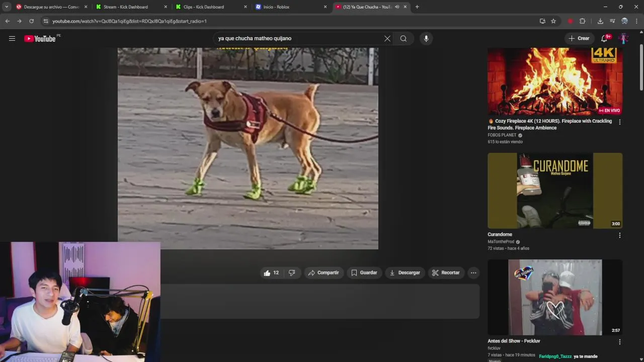Screen dimensions: 644x362
Task: Share the video with Compartir
Action: (324, 273)
